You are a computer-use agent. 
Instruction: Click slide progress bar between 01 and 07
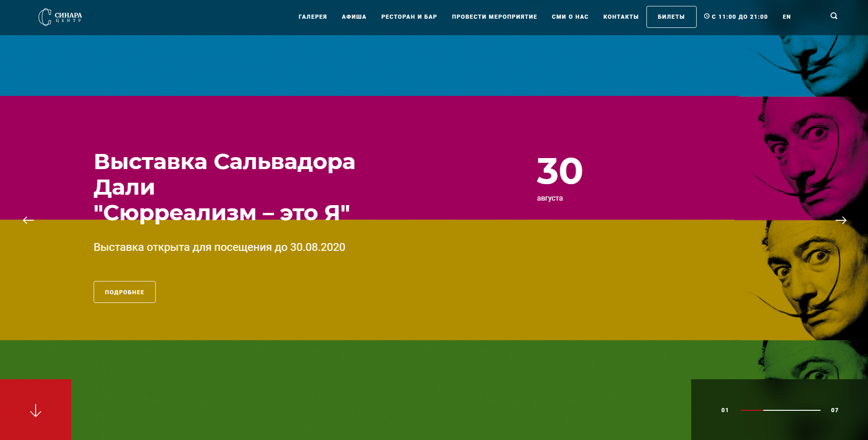[780, 410]
